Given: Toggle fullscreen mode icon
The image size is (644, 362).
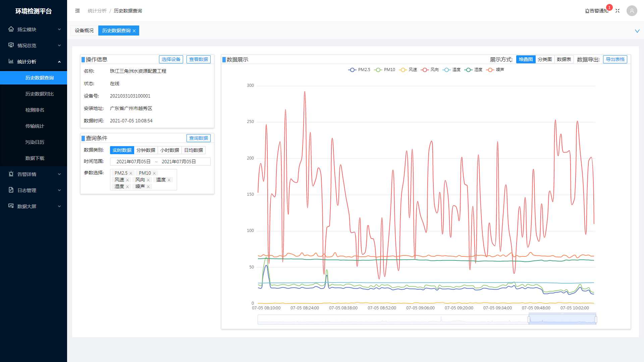Looking at the screenshot, I should (x=618, y=11).
